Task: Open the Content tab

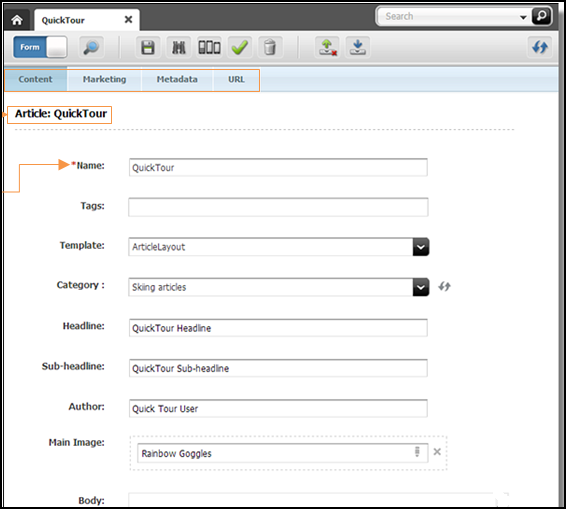Action: point(35,79)
